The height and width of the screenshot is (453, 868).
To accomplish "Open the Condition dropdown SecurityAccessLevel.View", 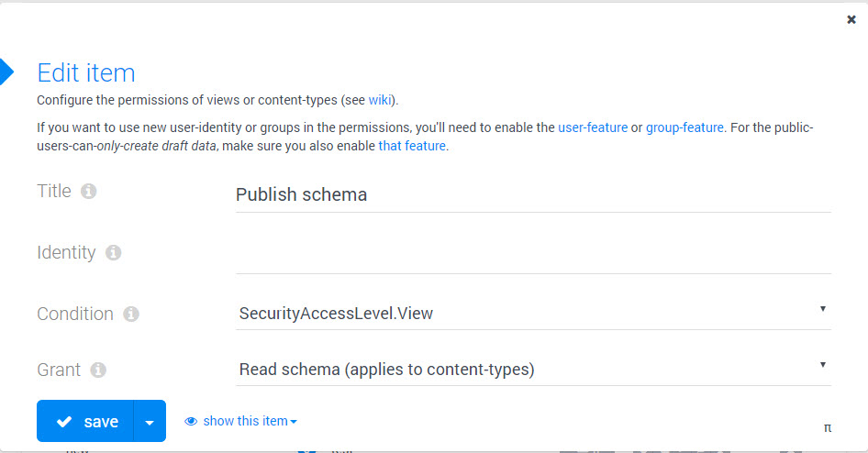I will [533, 314].
